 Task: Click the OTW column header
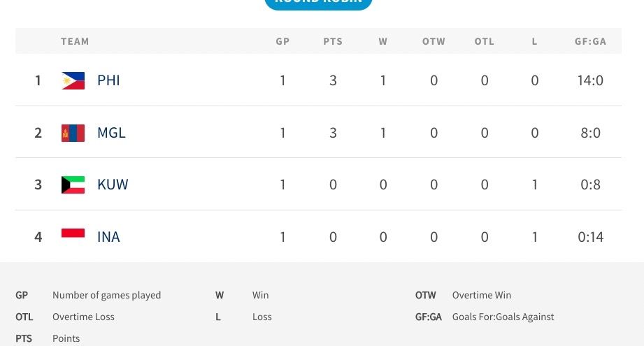pos(434,41)
